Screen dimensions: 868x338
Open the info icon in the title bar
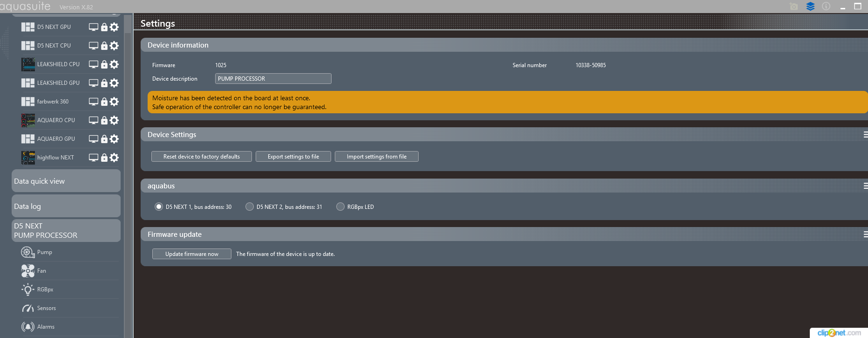tap(826, 7)
